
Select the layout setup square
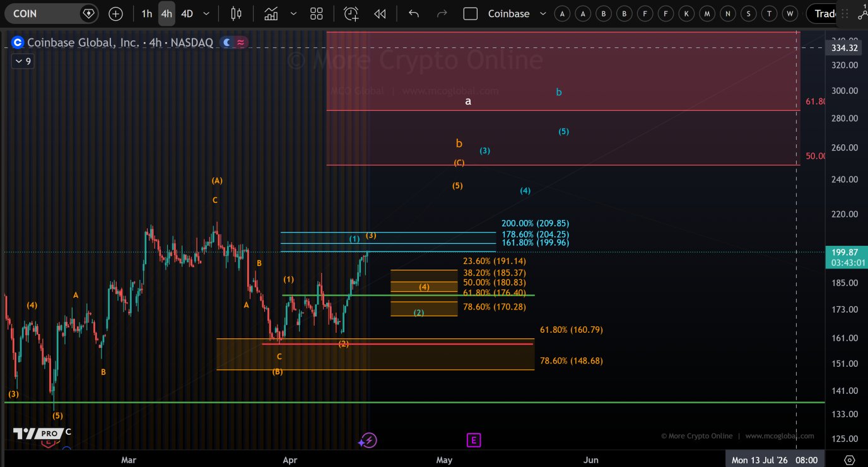point(470,13)
